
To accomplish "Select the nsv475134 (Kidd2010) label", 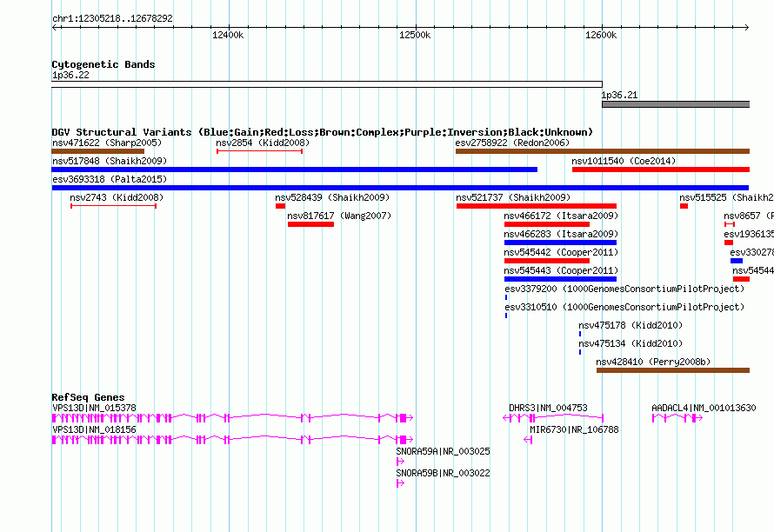I will click(x=631, y=343).
